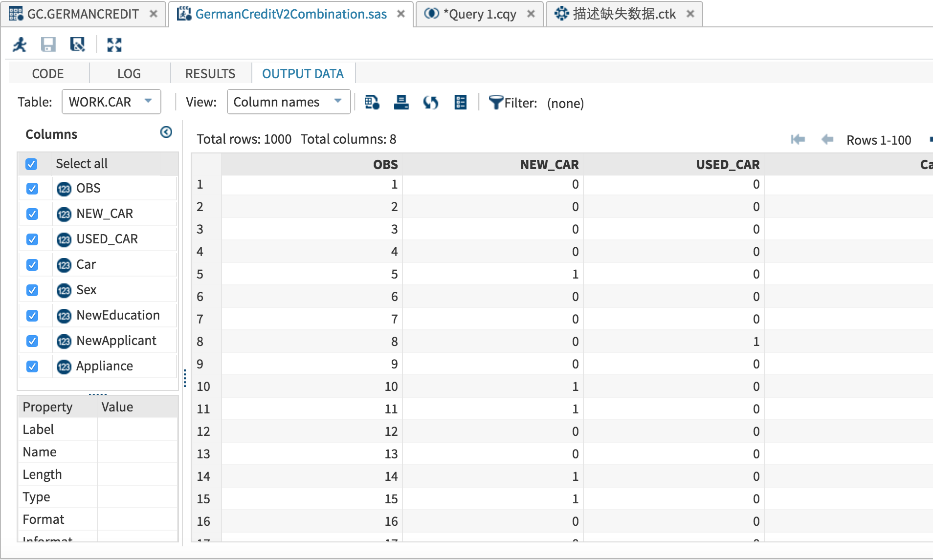Open the RESULTS tab
Viewport: 933px width, 560px height.
210,73
